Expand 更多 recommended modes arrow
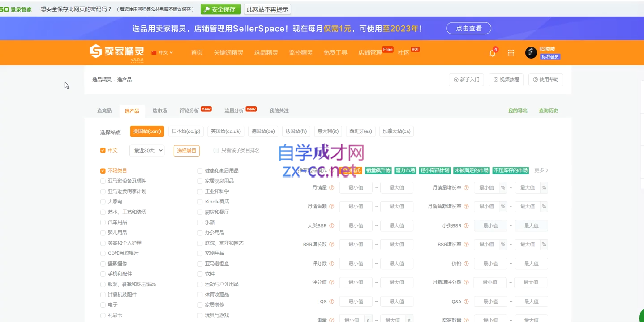This screenshot has height=322, width=644. pyautogui.click(x=541, y=170)
